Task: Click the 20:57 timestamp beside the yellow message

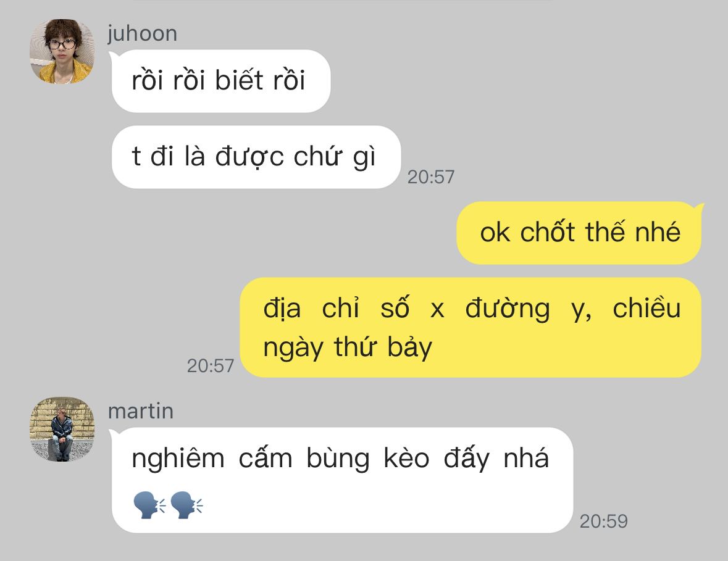Action: coord(211,365)
